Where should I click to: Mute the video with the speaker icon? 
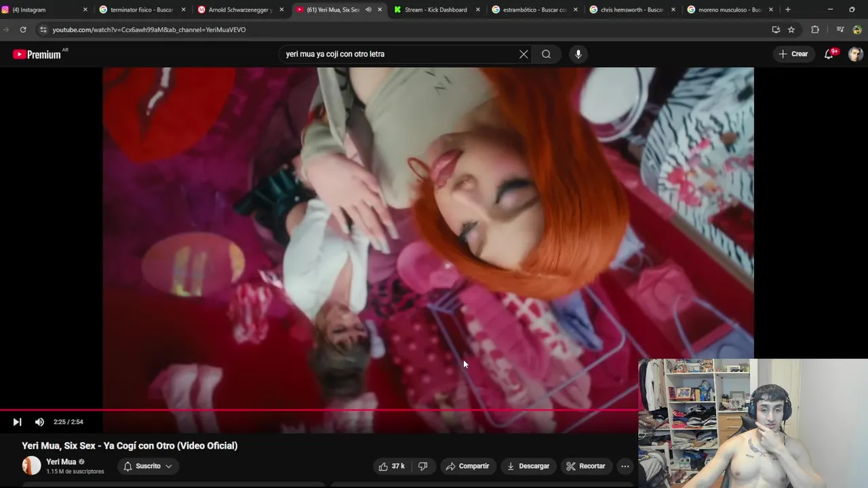pos(39,422)
